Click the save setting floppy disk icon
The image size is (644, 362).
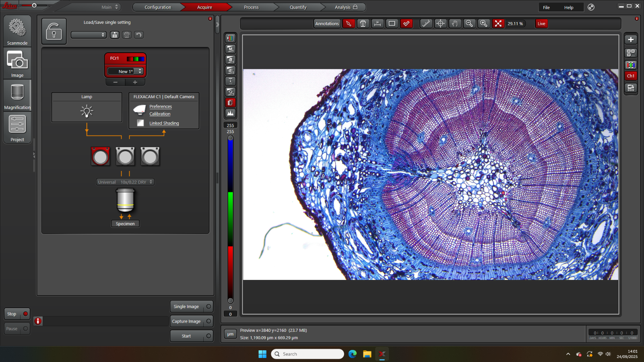tap(115, 35)
